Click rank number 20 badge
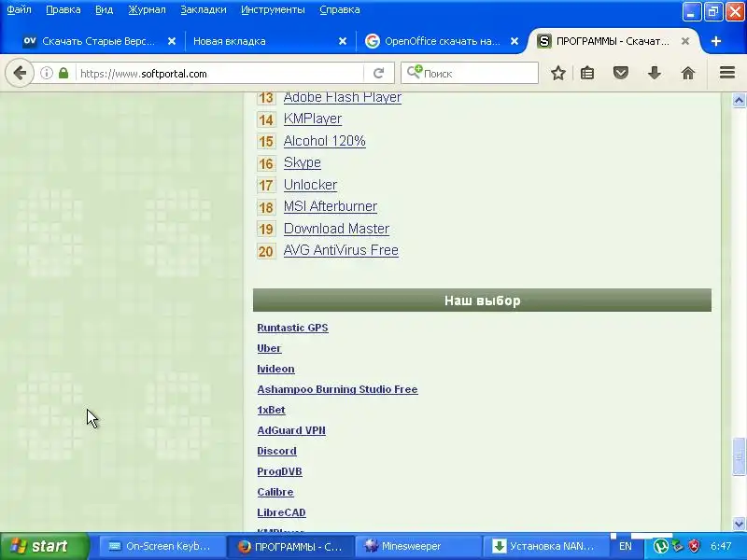This screenshot has width=747, height=560. coord(266,251)
